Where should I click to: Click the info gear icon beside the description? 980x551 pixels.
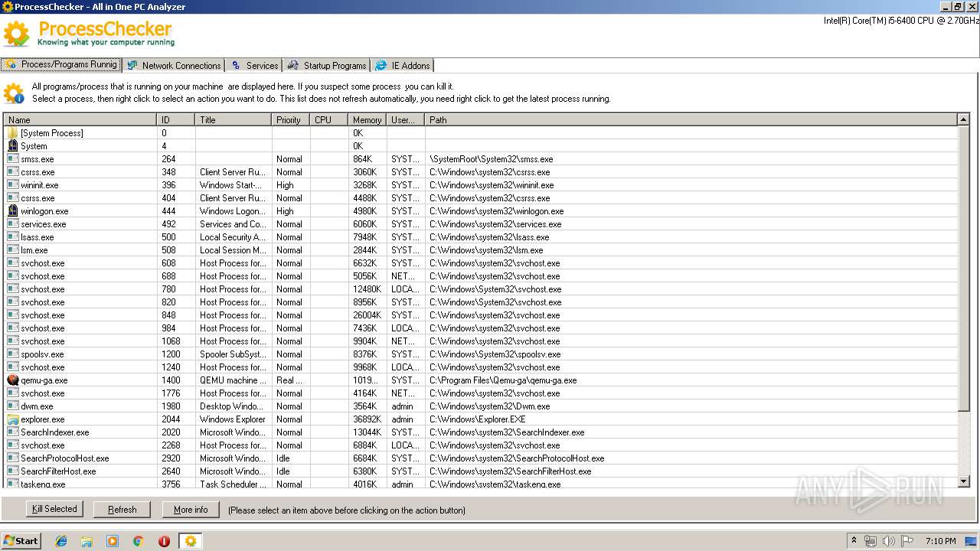13,93
